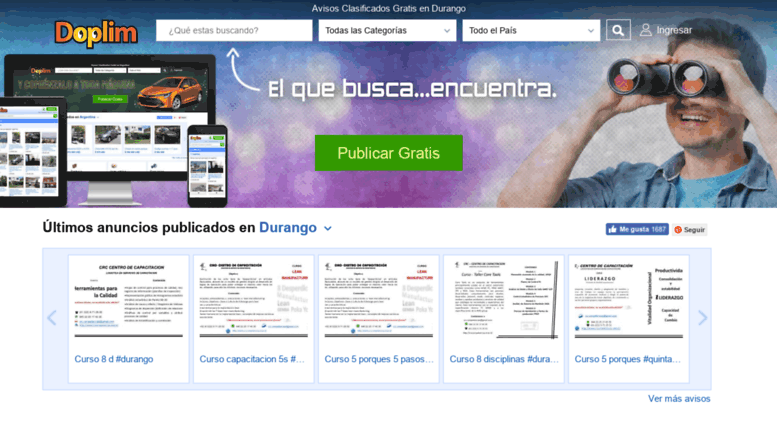Click the Facebook 'Me gusta 1687' button

637,229
